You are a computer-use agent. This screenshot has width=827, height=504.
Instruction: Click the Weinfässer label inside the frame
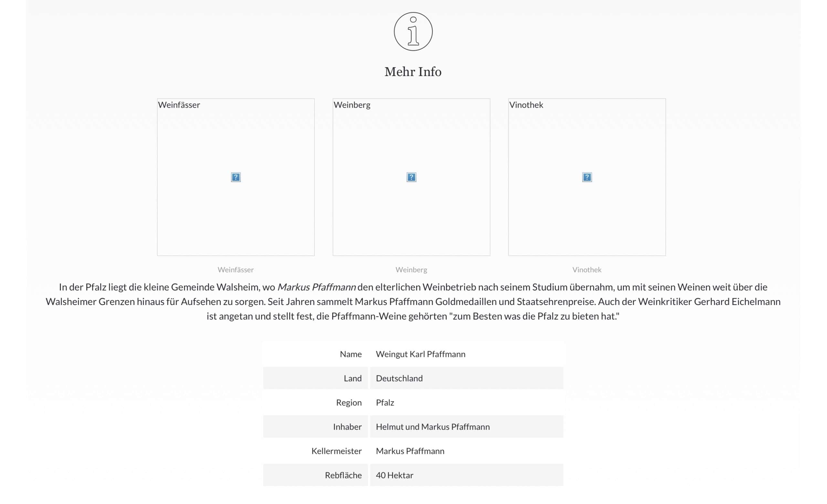pyautogui.click(x=179, y=105)
